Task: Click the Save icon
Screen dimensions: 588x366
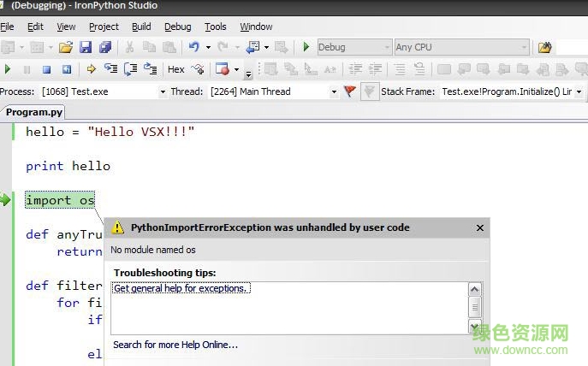Action: [86, 47]
